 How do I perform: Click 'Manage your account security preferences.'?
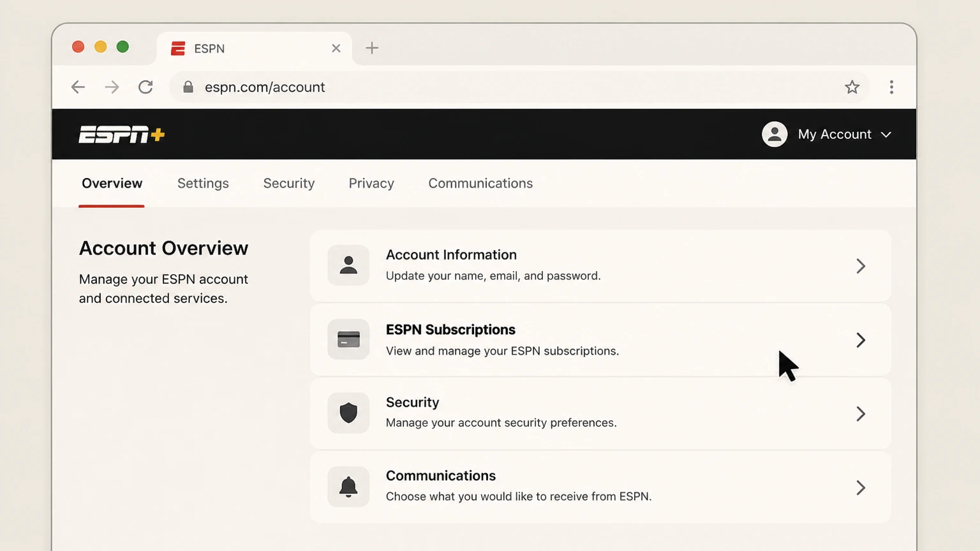tap(501, 423)
